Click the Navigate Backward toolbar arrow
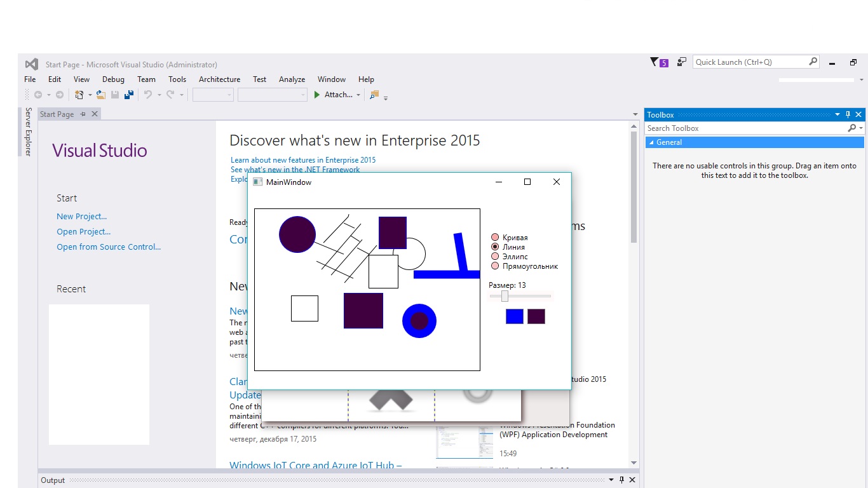The width and height of the screenshot is (868, 488). tap(38, 95)
